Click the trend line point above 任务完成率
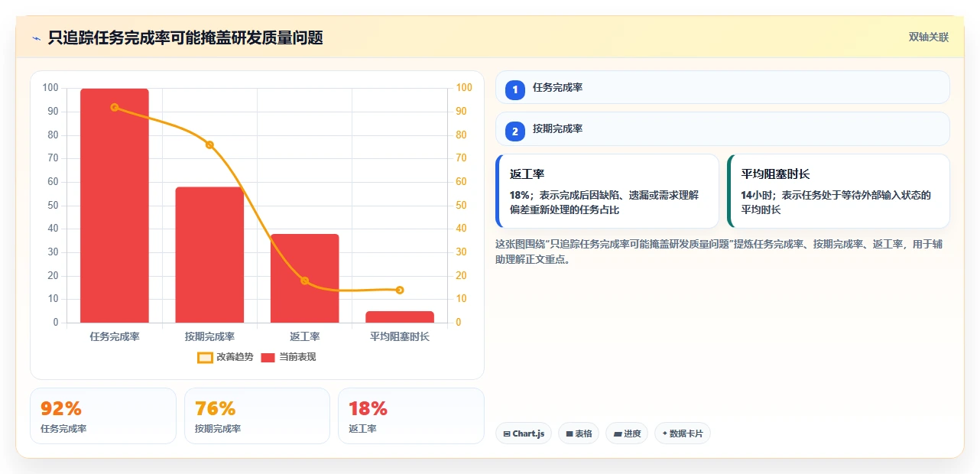 tap(115, 107)
